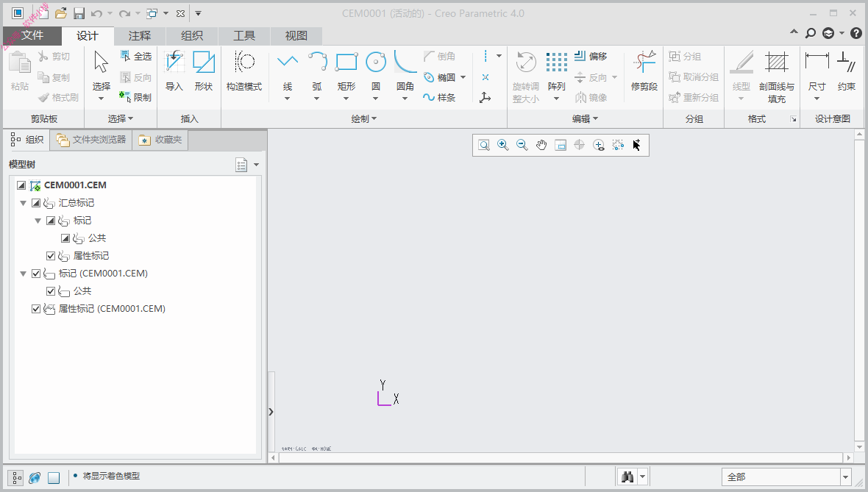Viewport: 868px width, 492px height.
Task: Select the Line (线) drawing tool
Action: pos(288,69)
